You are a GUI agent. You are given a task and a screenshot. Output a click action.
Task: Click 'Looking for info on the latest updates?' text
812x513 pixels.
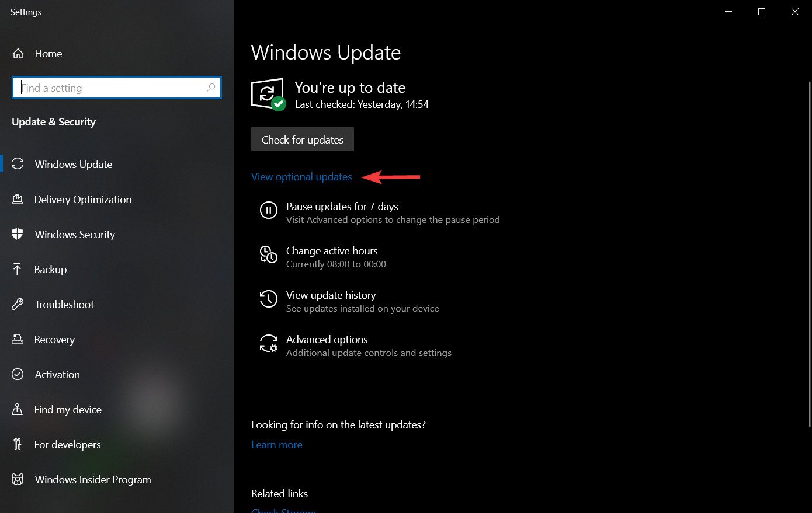[x=338, y=425]
